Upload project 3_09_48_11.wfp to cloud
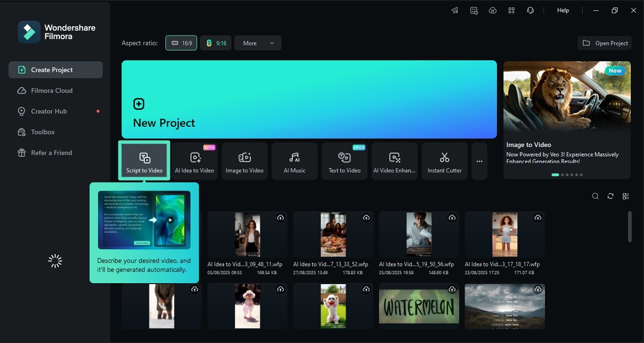The width and height of the screenshot is (644, 343). pos(280,218)
